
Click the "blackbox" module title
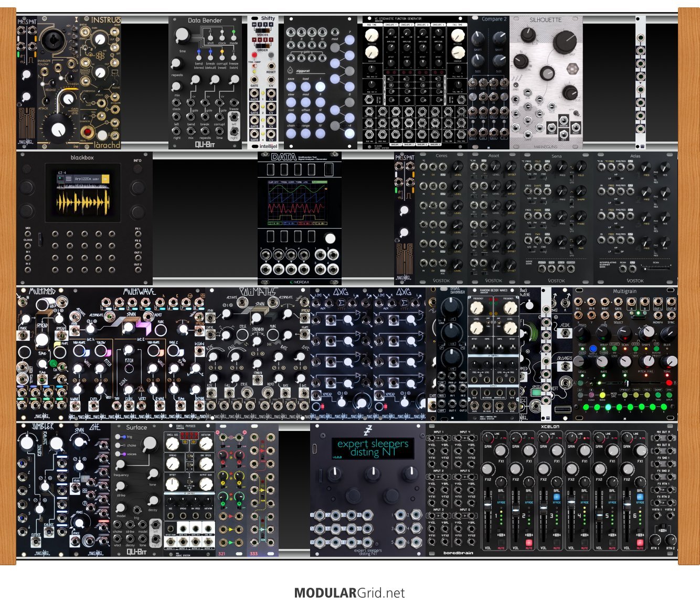click(82, 157)
